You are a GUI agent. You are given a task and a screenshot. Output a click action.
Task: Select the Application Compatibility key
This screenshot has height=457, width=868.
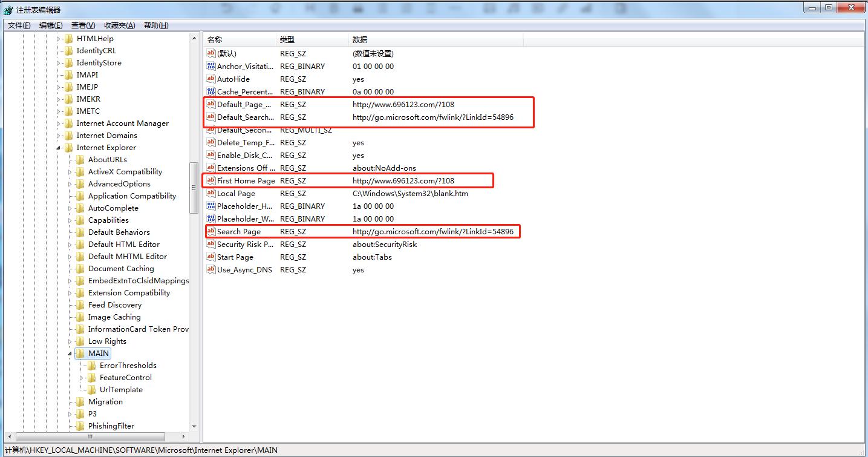(x=132, y=196)
